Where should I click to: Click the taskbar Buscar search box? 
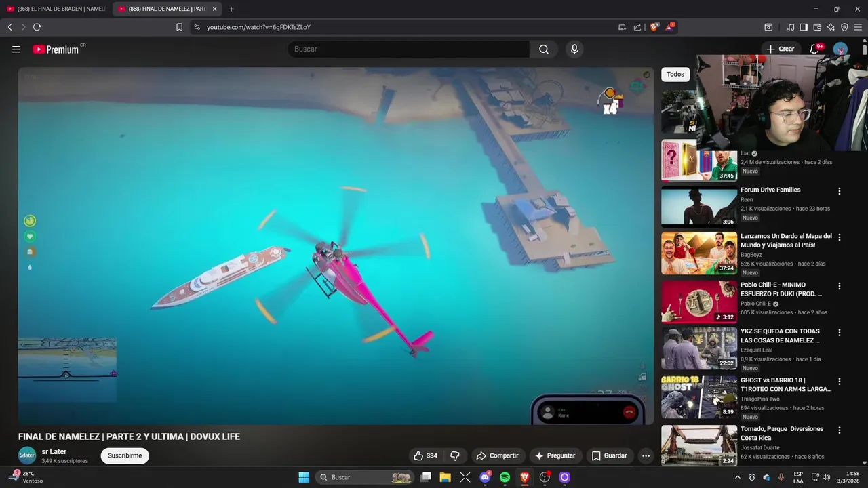coord(365,477)
